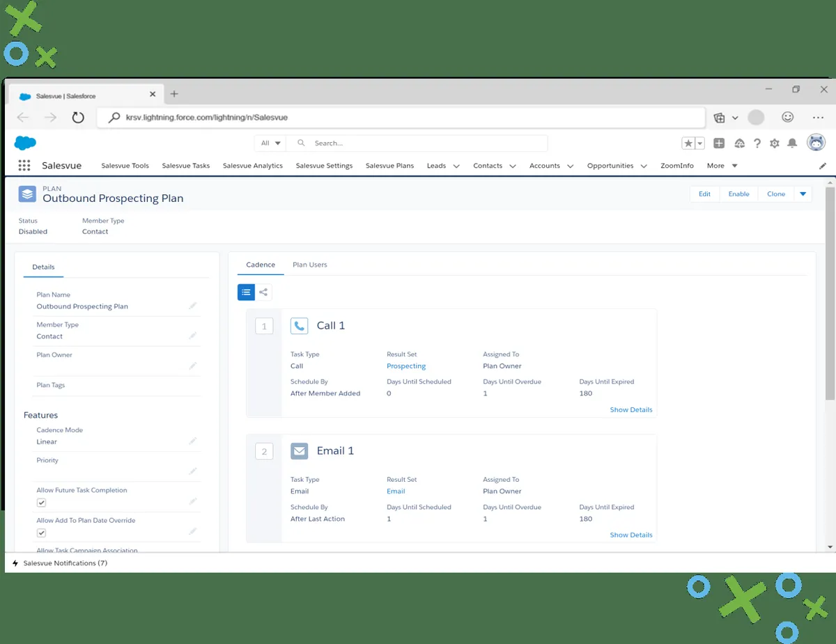Click the Plan layers icon in header

click(27, 194)
